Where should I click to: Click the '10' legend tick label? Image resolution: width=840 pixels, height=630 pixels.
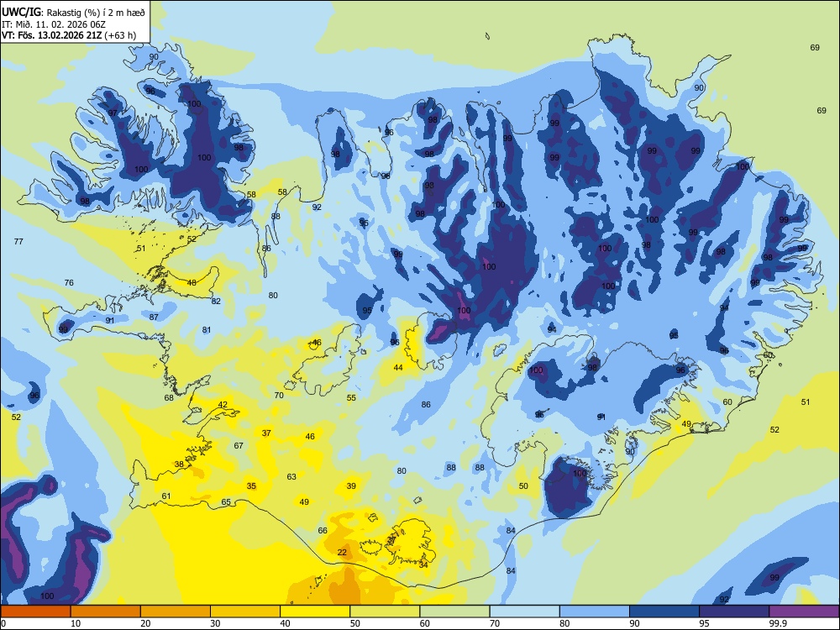pyautogui.click(x=76, y=623)
